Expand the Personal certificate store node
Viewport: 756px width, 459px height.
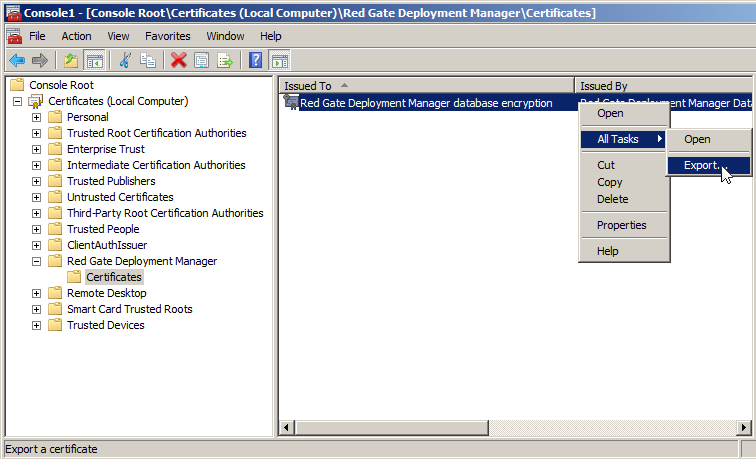coord(37,117)
